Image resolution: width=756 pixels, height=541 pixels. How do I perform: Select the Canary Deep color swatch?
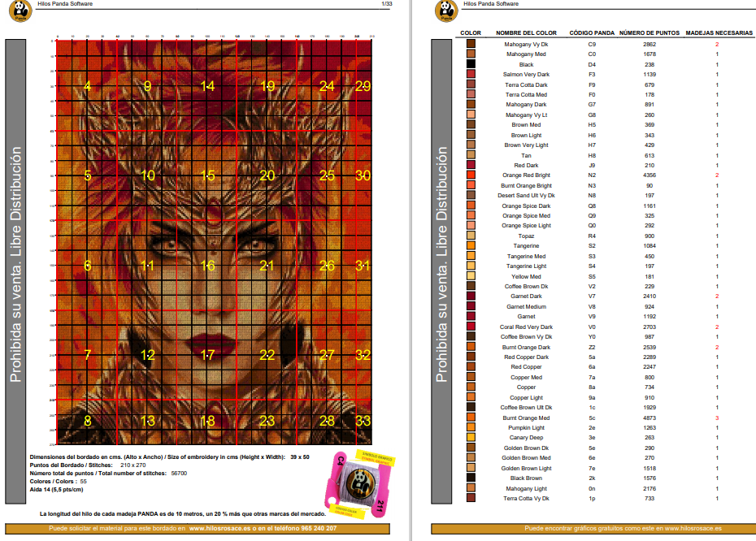[x=471, y=437]
